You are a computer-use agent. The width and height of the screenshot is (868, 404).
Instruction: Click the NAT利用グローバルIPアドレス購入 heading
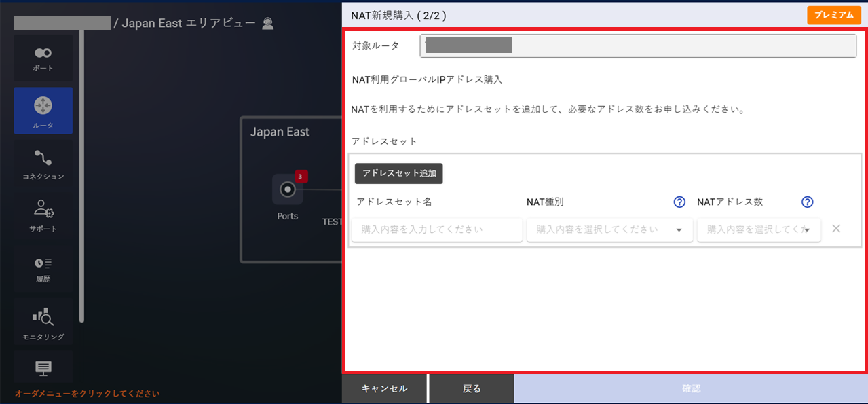click(427, 79)
